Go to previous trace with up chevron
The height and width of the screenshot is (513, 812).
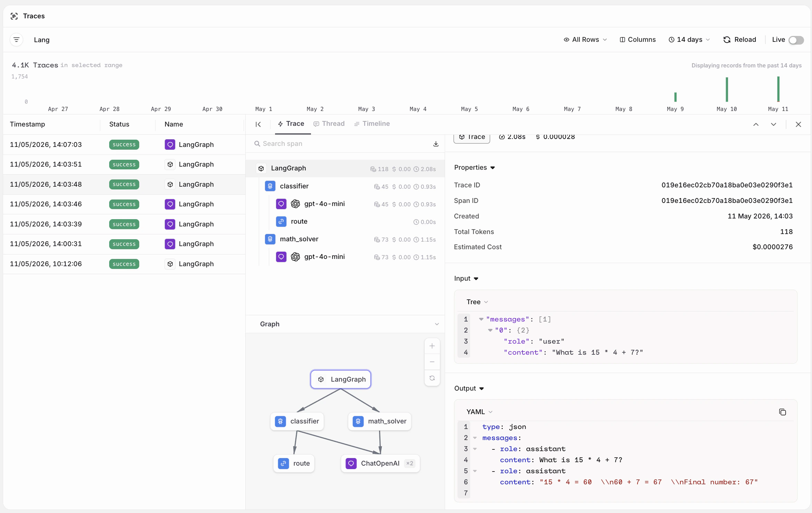coord(756,124)
